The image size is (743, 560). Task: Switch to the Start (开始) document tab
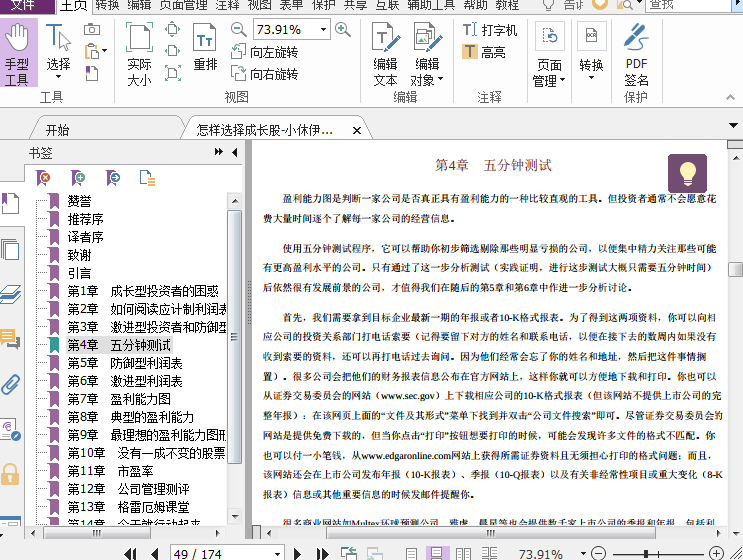click(x=57, y=129)
